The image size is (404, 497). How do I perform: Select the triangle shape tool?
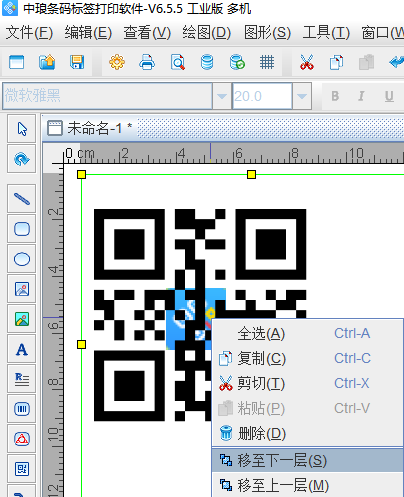[x=22, y=439]
